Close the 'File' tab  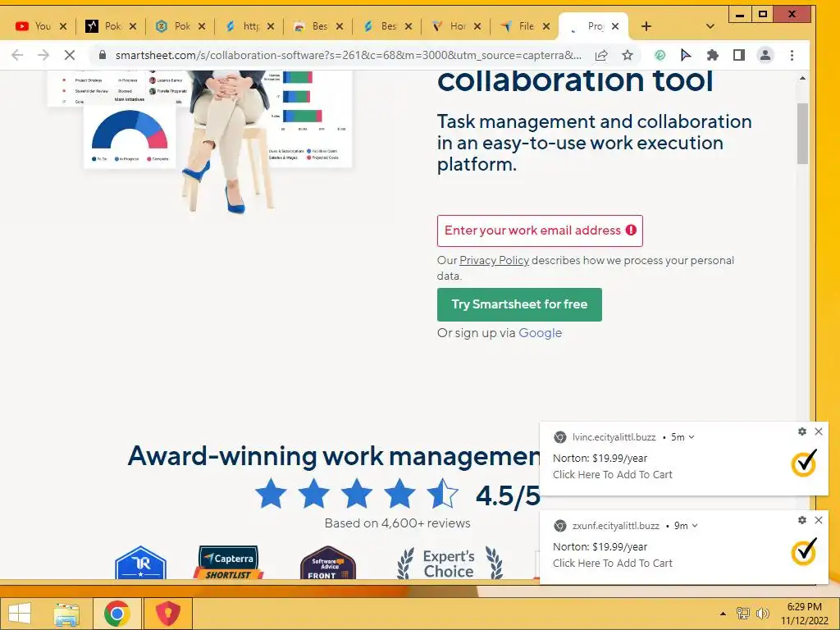tap(546, 26)
